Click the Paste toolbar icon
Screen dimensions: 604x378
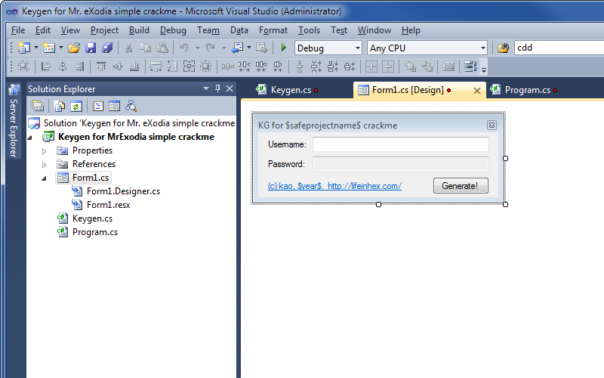click(162, 48)
